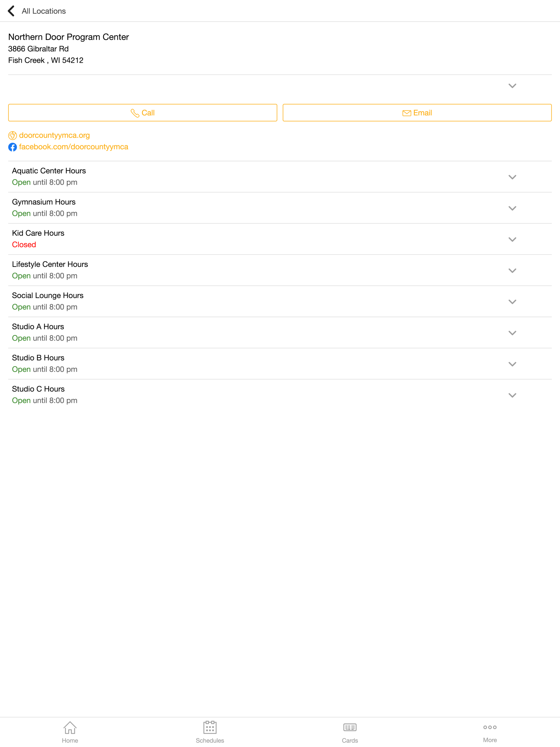Expand Gymnasium Hours chevron
The height and width of the screenshot is (747, 560).
coord(512,208)
